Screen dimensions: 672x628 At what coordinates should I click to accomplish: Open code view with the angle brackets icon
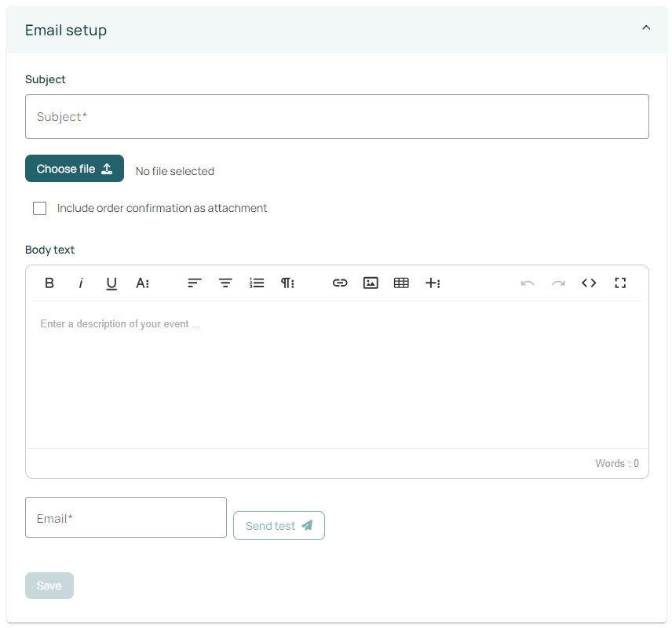589,283
